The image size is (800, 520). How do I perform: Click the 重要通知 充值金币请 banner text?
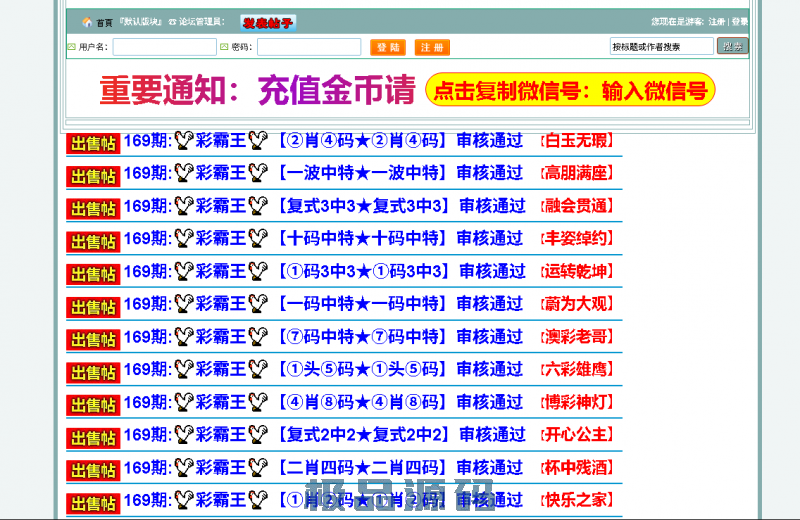tap(258, 90)
